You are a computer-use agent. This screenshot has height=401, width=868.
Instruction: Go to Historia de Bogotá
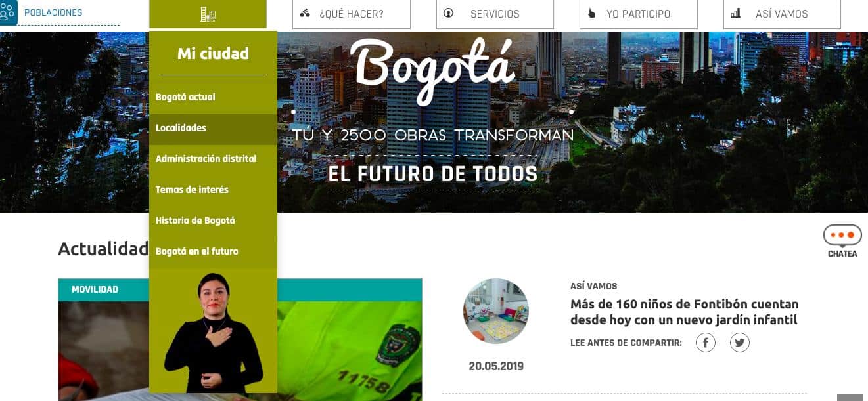(x=195, y=221)
